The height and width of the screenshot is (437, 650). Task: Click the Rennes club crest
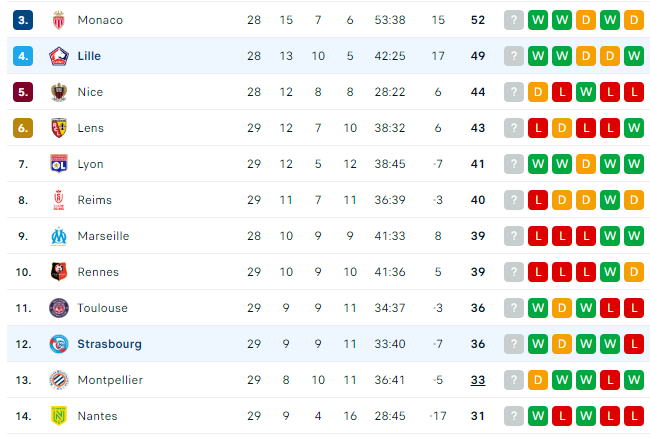pyautogui.click(x=58, y=272)
